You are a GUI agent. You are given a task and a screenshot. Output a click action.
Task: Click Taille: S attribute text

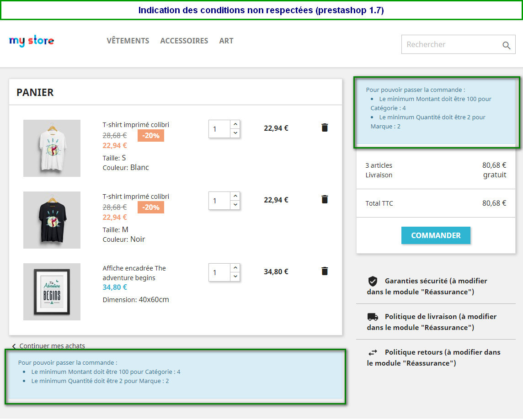114,158
